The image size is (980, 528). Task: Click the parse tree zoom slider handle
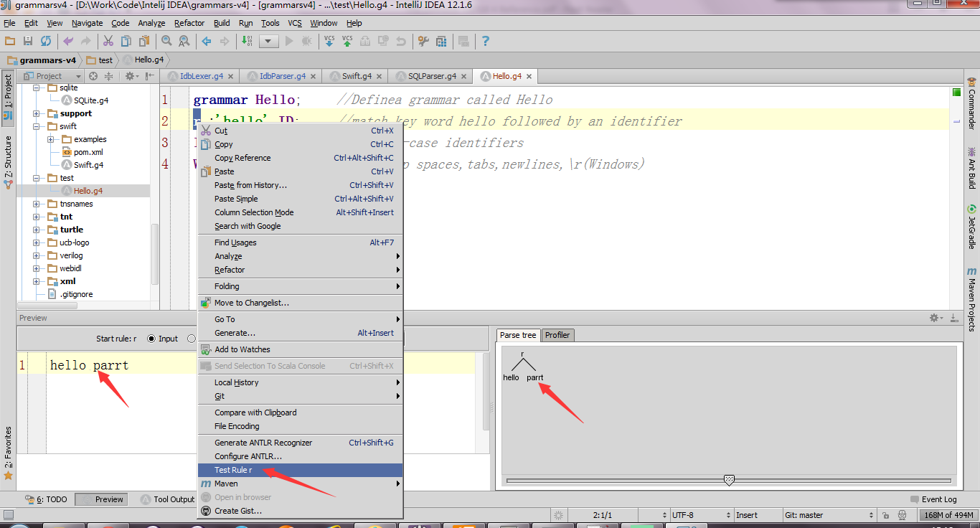tap(729, 480)
